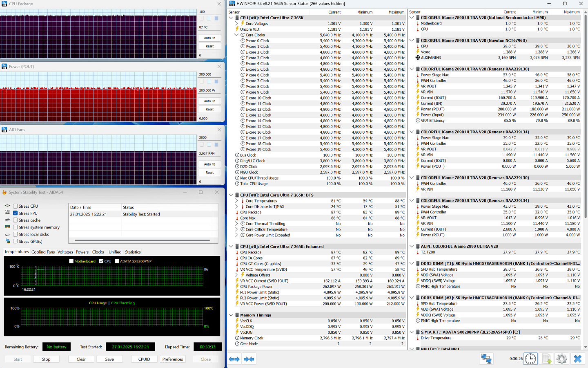Click the Stress cache chip icon
This screenshot has height=368, width=588.
point(7,220)
